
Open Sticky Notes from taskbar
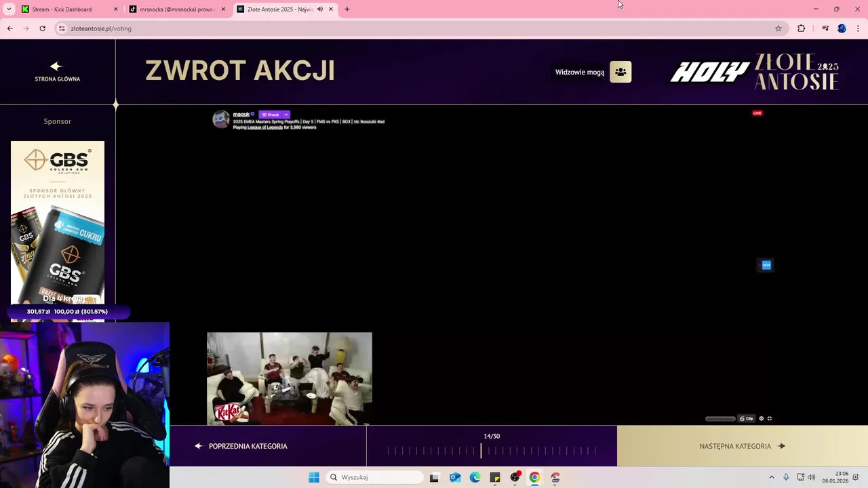tap(495, 477)
